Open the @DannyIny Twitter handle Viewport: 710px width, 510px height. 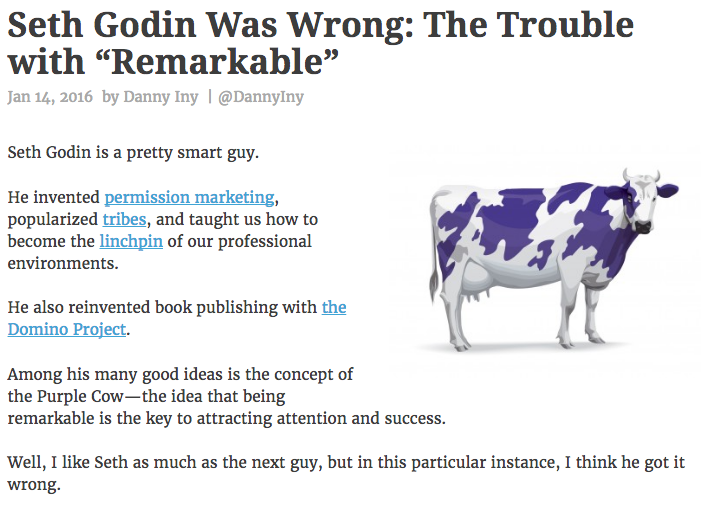tap(261, 97)
